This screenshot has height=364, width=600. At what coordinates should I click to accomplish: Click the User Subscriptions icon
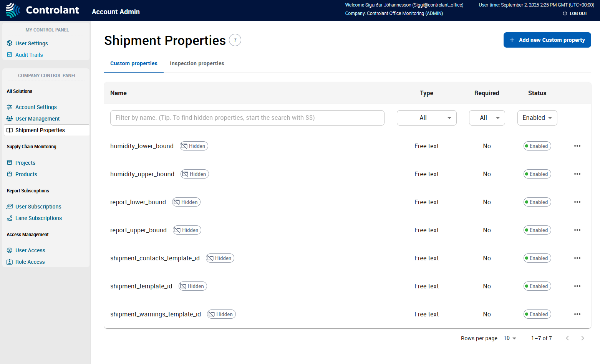(x=10, y=206)
